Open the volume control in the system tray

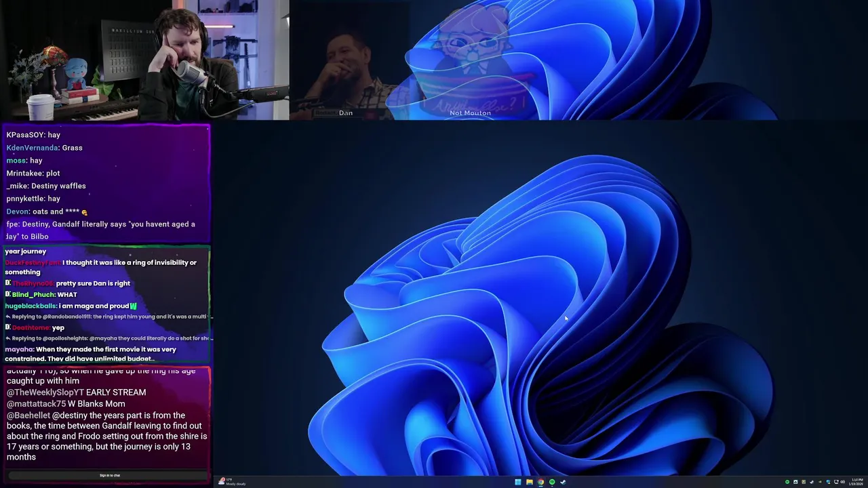click(842, 482)
